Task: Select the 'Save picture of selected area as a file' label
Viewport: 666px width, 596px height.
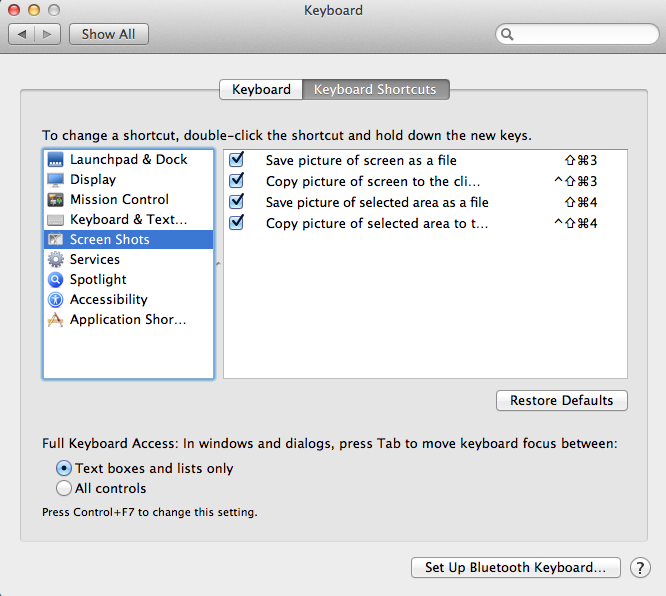Action: 377,202
